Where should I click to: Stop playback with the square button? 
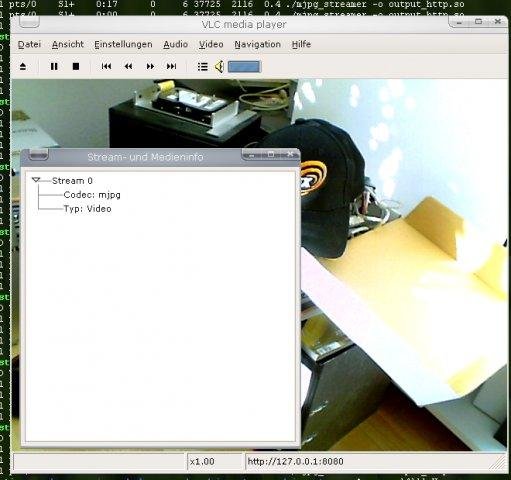pos(76,67)
